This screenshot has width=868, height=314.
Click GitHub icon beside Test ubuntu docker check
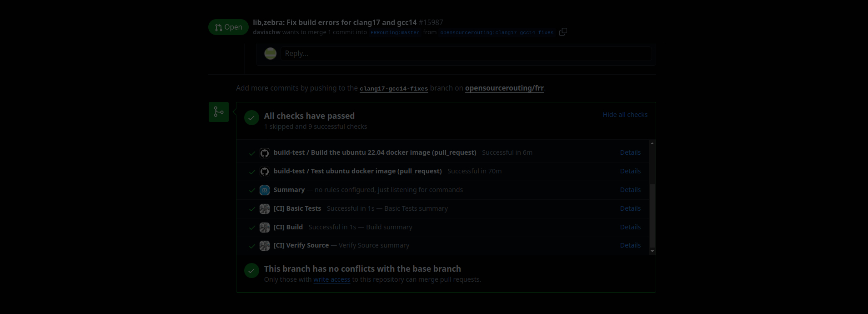[x=265, y=172]
